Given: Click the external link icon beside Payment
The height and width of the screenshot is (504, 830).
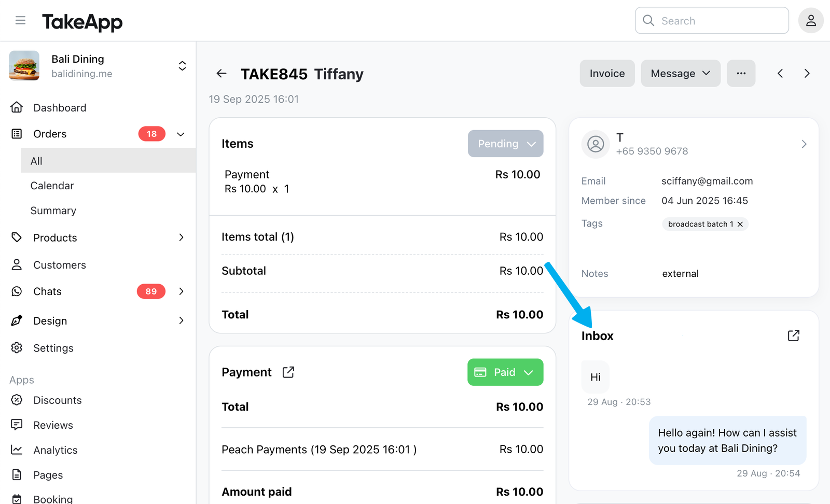Looking at the screenshot, I should [288, 372].
